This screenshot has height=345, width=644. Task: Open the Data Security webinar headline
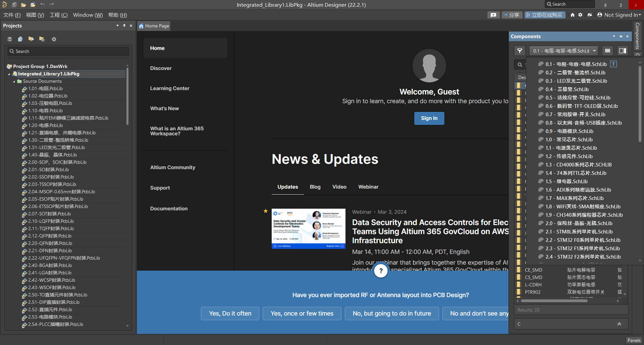click(430, 231)
